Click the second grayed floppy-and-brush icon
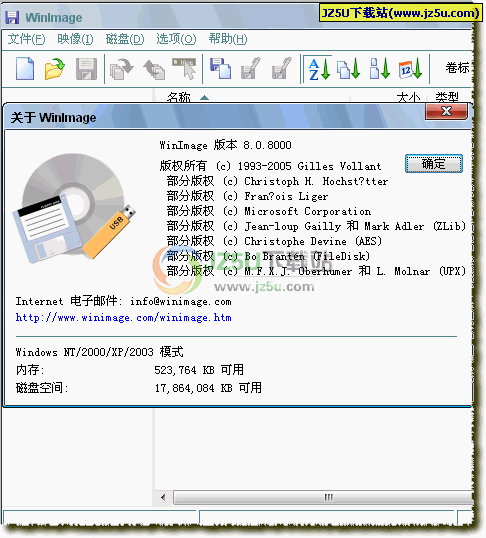This screenshot has height=538, width=486. [x=281, y=69]
